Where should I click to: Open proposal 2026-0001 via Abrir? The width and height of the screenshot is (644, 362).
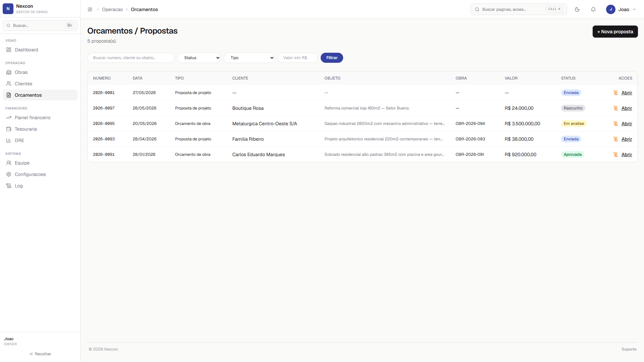627,93
